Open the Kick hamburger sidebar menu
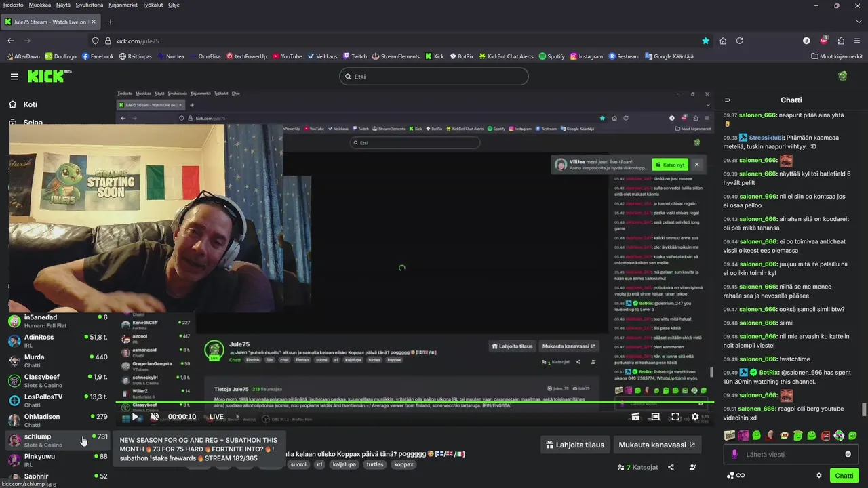This screenshot has width=868, height=488. [x=14, y=77]
